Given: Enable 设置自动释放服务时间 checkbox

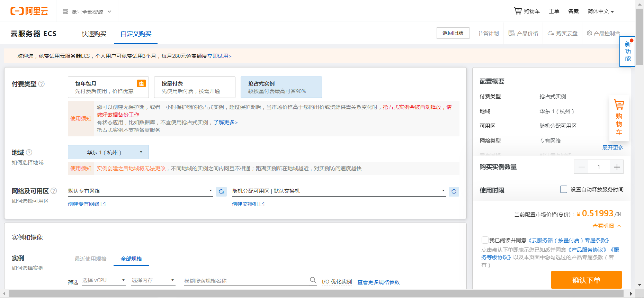Looking at the screenshot, I should coord(564,189).
